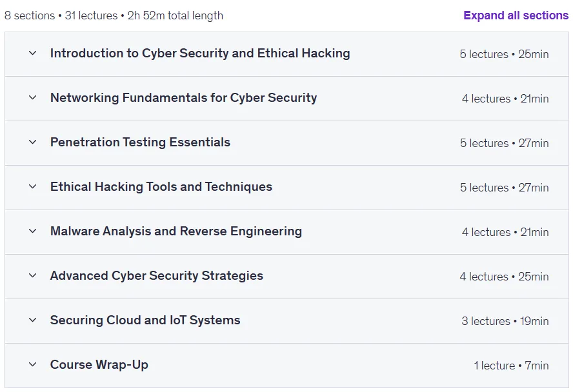The height and width of the screenshot is (392, 573).
Task: Open Penetration Testing Essentials section title
Action: click(140, 142)
